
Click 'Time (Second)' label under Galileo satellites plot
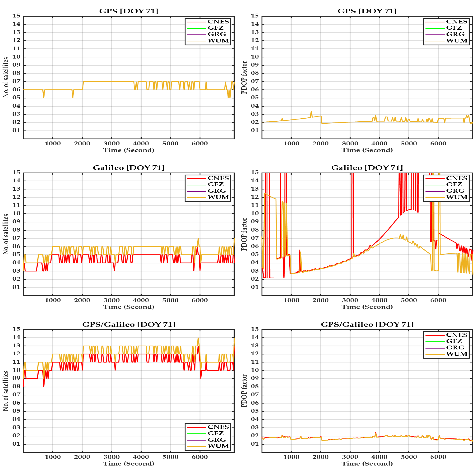(128, 307)
